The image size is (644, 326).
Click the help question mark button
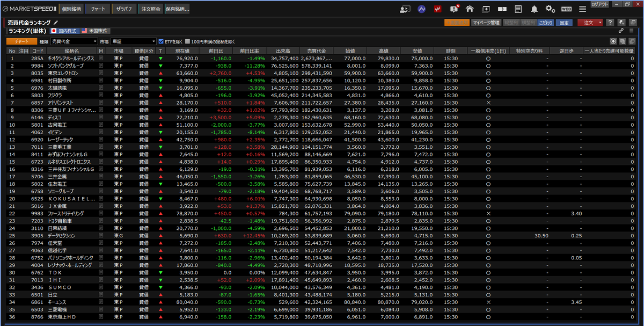[x=610, y=23]
